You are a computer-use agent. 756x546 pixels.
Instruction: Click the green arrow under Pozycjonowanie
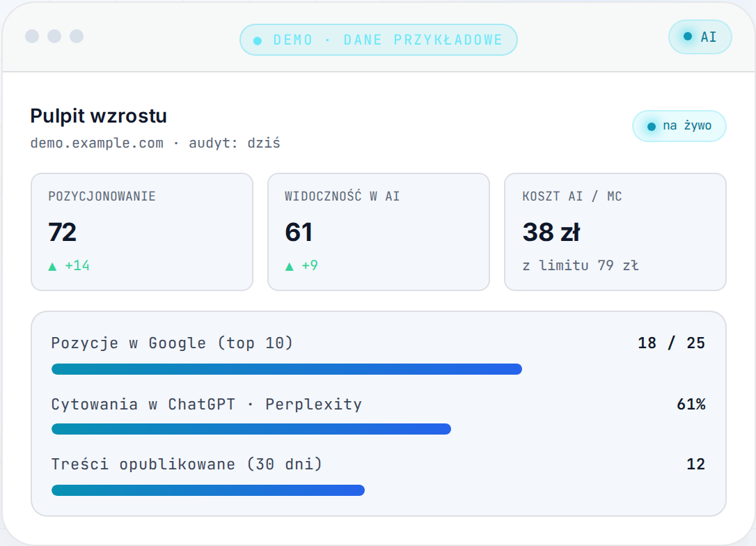pyautogui.click(x=52, y=266)
